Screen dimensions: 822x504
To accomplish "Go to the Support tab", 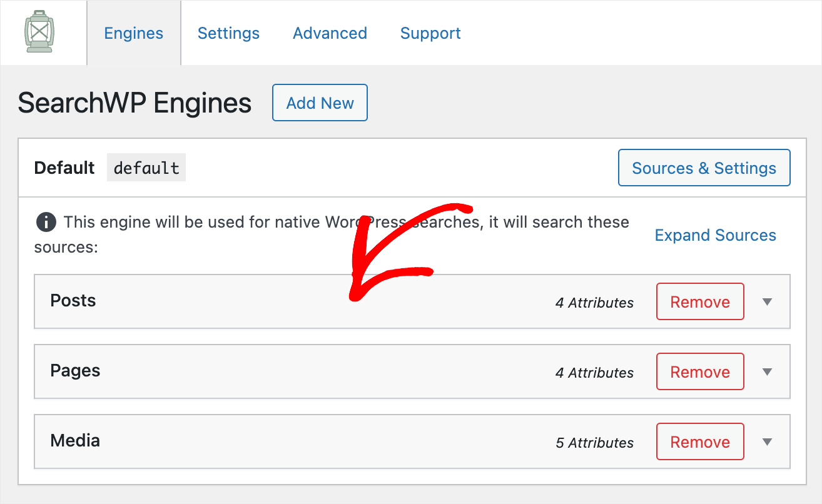I will point(430,33).
